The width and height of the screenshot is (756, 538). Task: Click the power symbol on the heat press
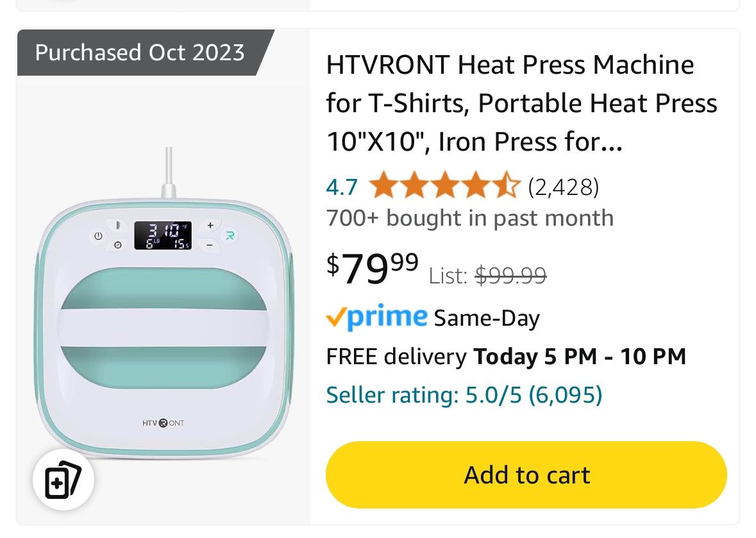click(x=98, y=236)
